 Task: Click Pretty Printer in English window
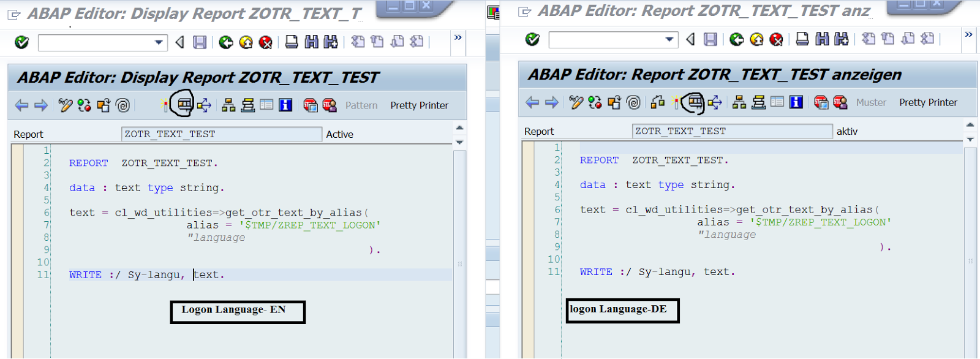click(420, 105)
